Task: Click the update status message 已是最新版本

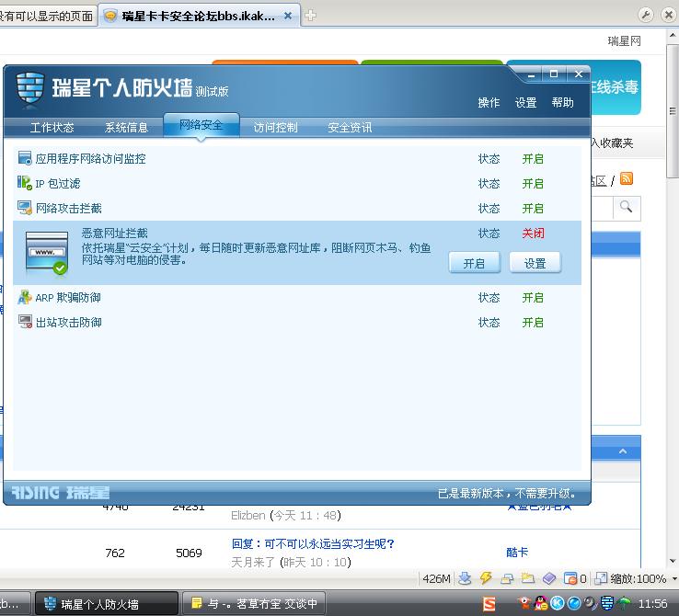Action: [x=507, y=493]
